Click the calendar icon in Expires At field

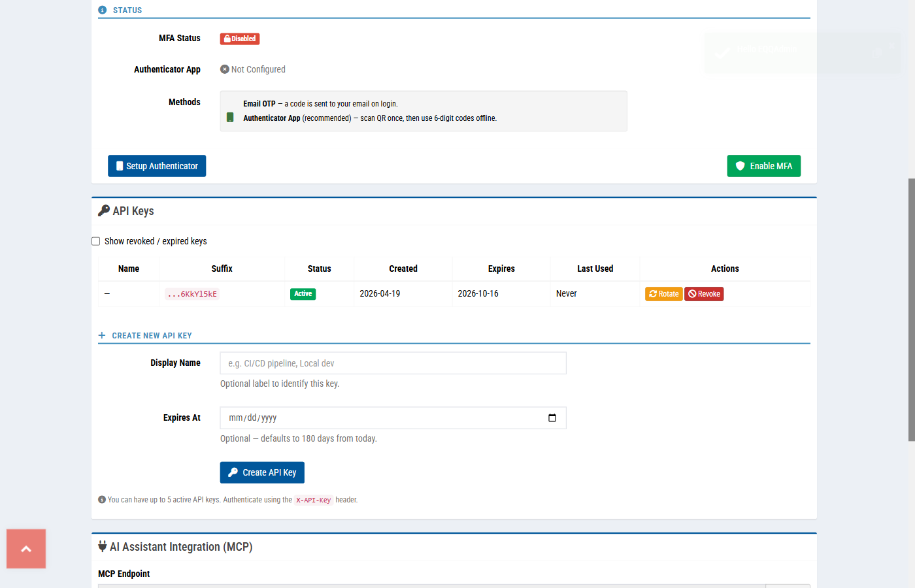(x=552, y=418)
